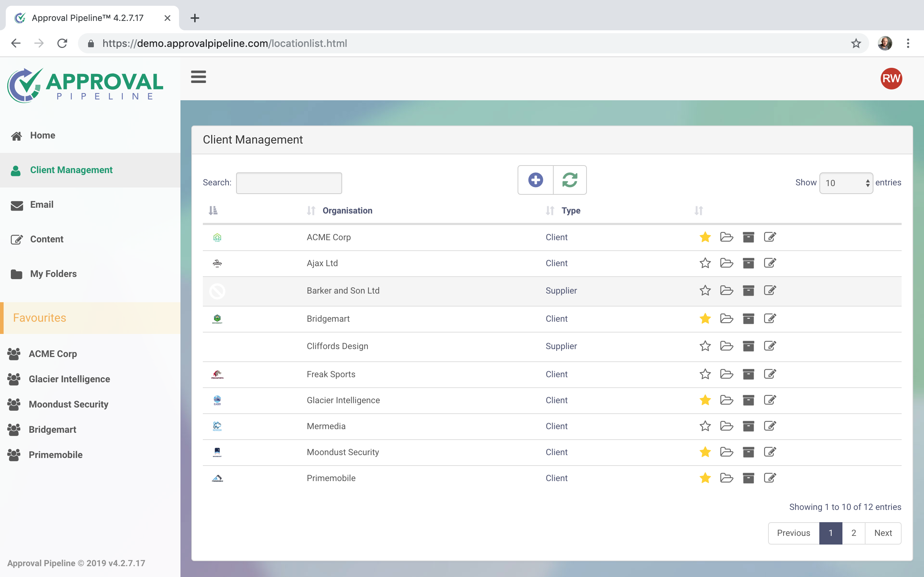Edit Glacier Intelligence using the pencil icon
Image resolution: width=924 pixels, height=577 pixels.
click(770, 400)
